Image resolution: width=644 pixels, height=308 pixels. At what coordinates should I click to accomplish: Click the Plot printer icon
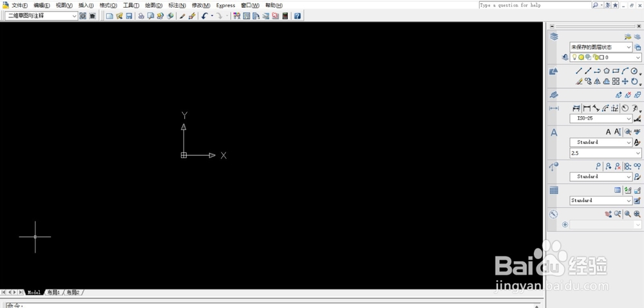141,16
